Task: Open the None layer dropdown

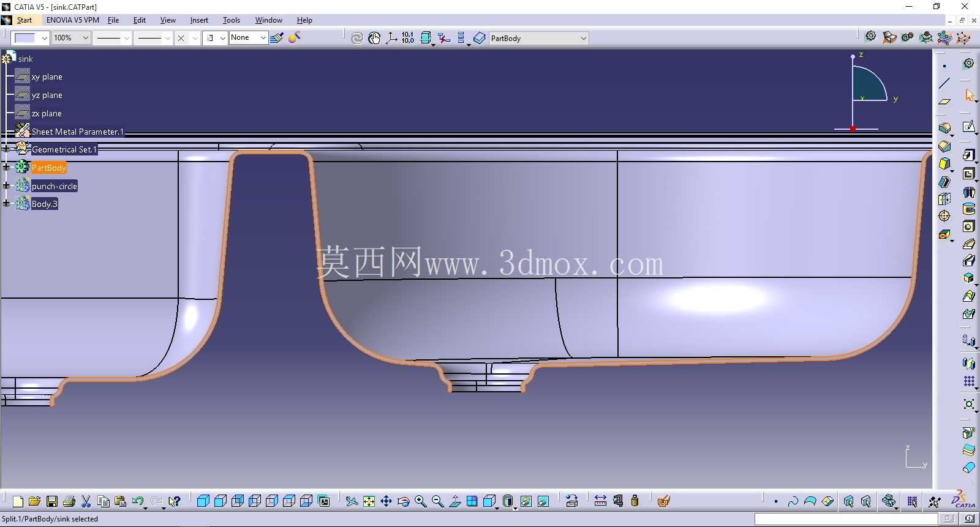Action: point(263,38)
